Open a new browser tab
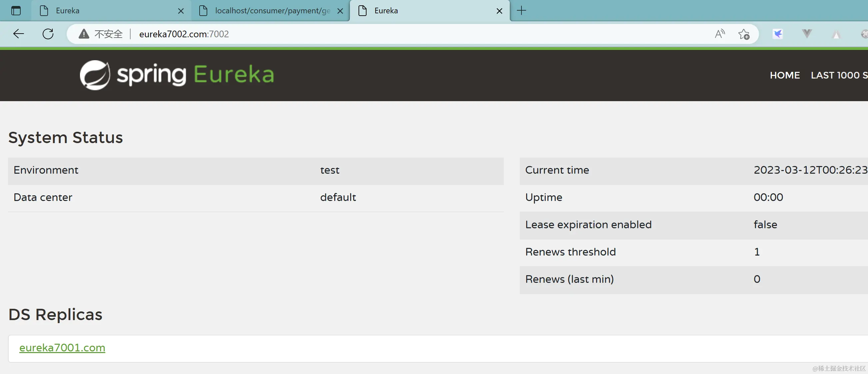The width and height of the screenshot is (868, 374). click(521, 11)
